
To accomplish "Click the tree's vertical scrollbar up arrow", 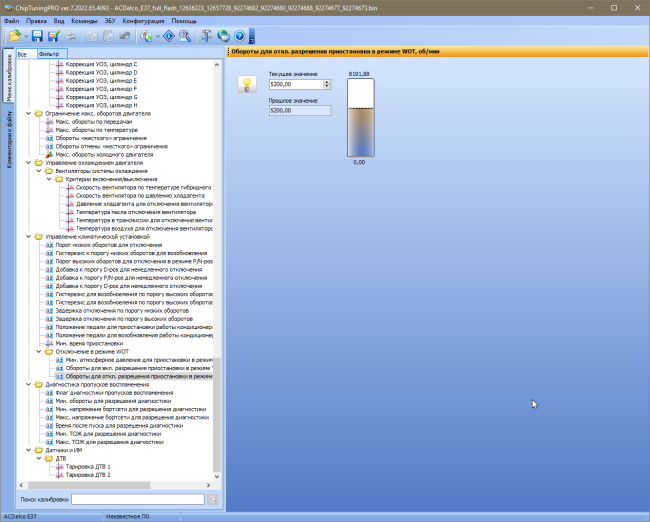I will (217, 65).
